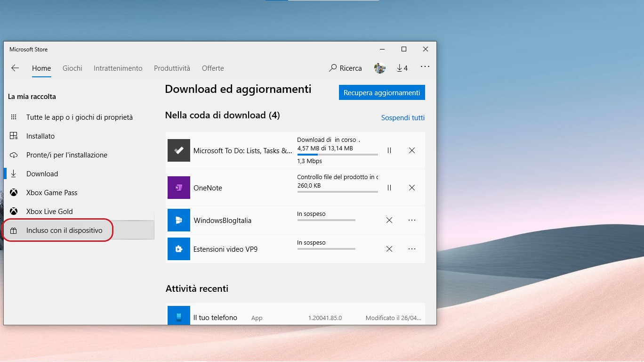
Task: Open the Ricerca search
Action: pos(346,68)
